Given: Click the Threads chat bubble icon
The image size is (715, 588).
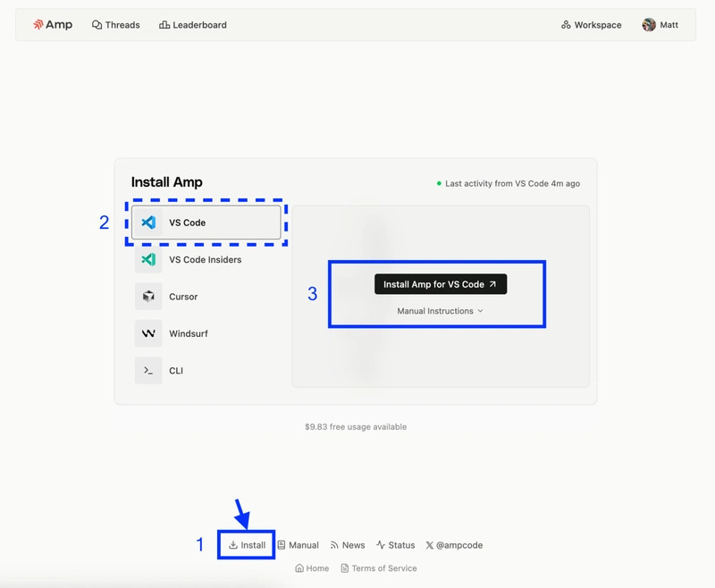Looking at the screenshot, I should pyautogui.click(x=97, y=25).
